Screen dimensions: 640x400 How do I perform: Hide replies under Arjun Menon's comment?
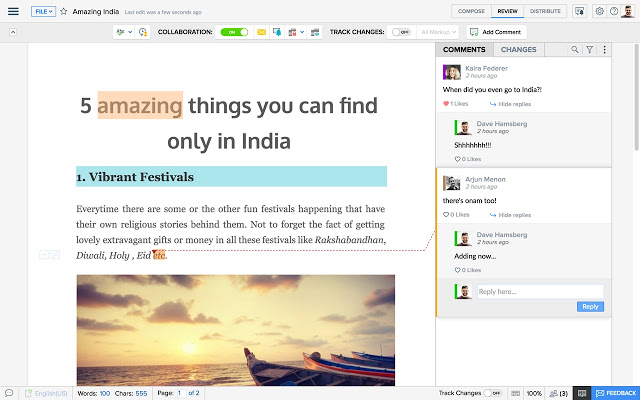[511, 215]
